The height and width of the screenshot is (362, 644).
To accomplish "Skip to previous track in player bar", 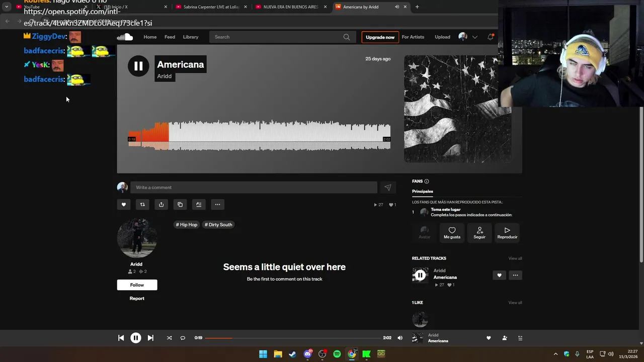I will (x=121, y=338).
